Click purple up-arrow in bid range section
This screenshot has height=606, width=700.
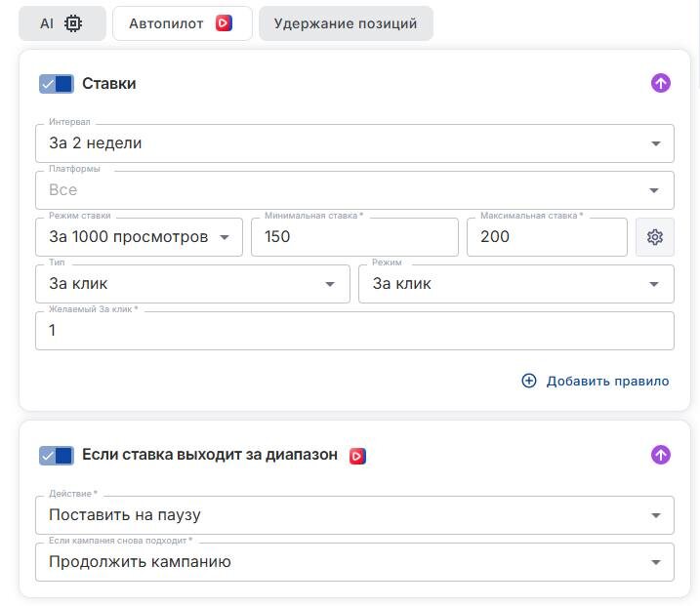(661, 455)
